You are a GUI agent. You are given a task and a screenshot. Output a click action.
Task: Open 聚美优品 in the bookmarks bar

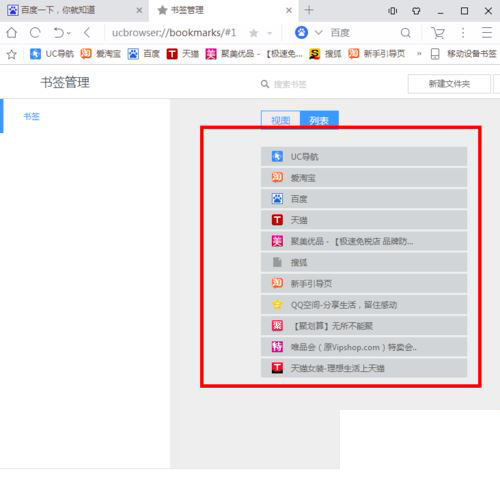254,54
